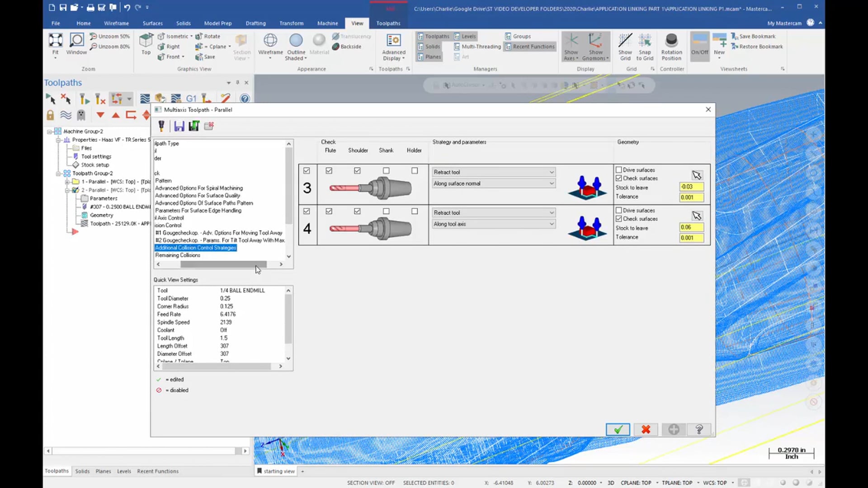Select the View tab in ribbon

click(x=357, y=23)
